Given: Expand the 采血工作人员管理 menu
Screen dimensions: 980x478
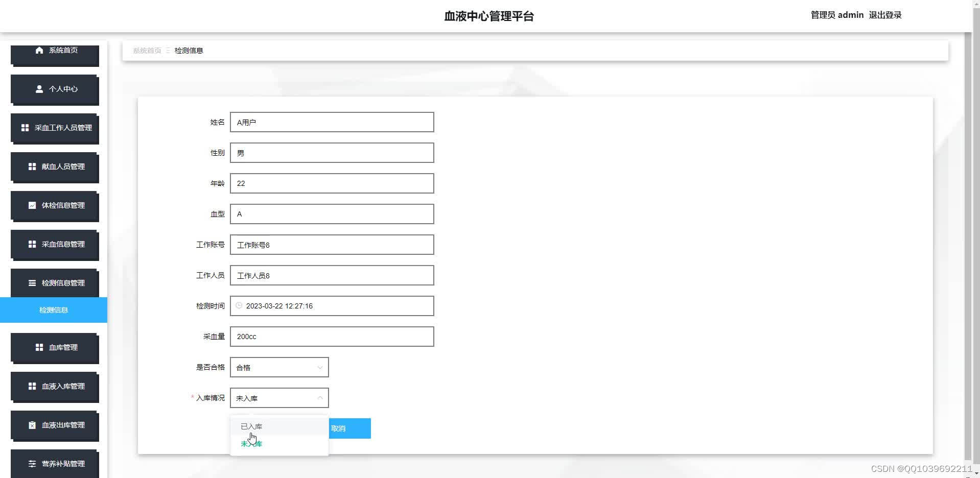Looking at the screenshot, I should (55, 128).
